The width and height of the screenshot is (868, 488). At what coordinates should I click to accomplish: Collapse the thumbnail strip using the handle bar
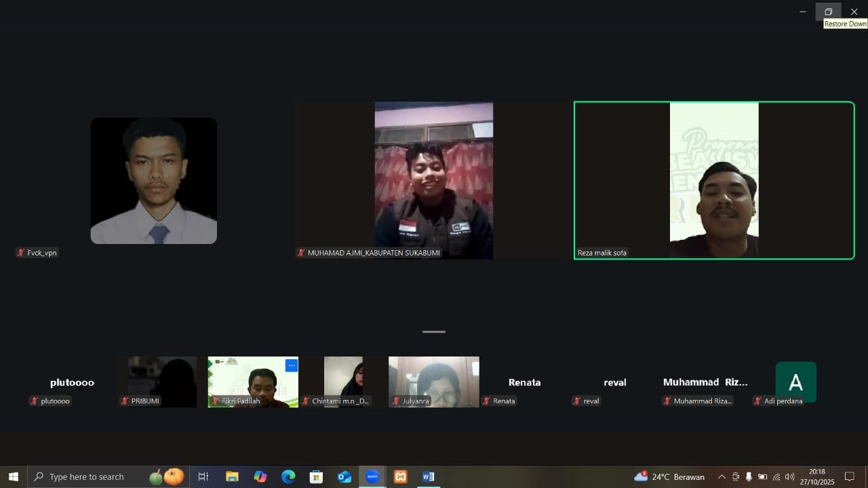click(x=434, y=332)
